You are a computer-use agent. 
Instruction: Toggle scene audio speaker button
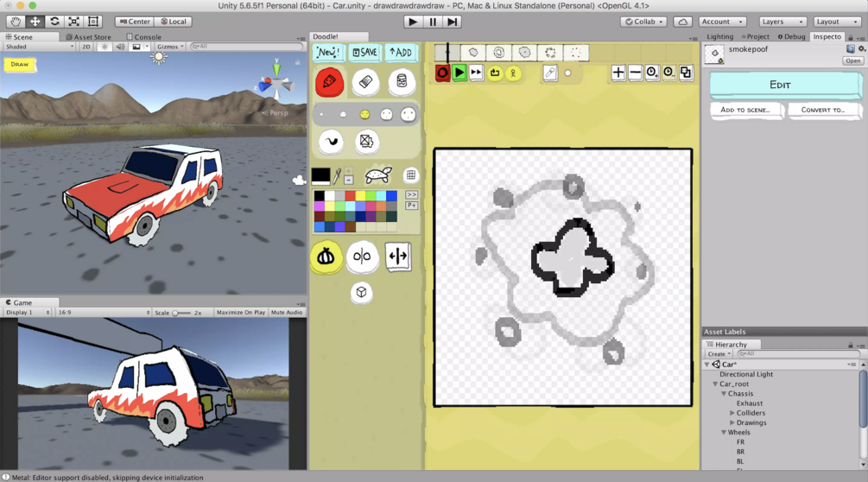120,47
